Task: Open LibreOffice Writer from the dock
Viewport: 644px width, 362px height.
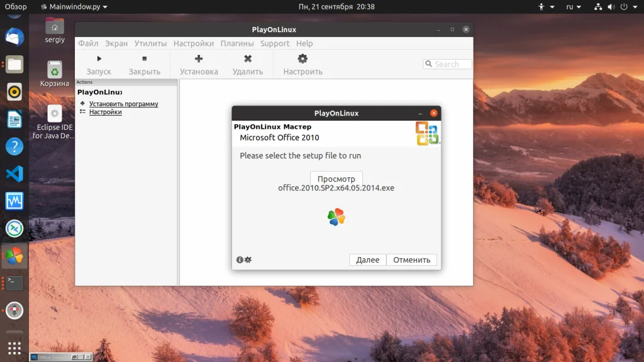Action: click(14, 119)
